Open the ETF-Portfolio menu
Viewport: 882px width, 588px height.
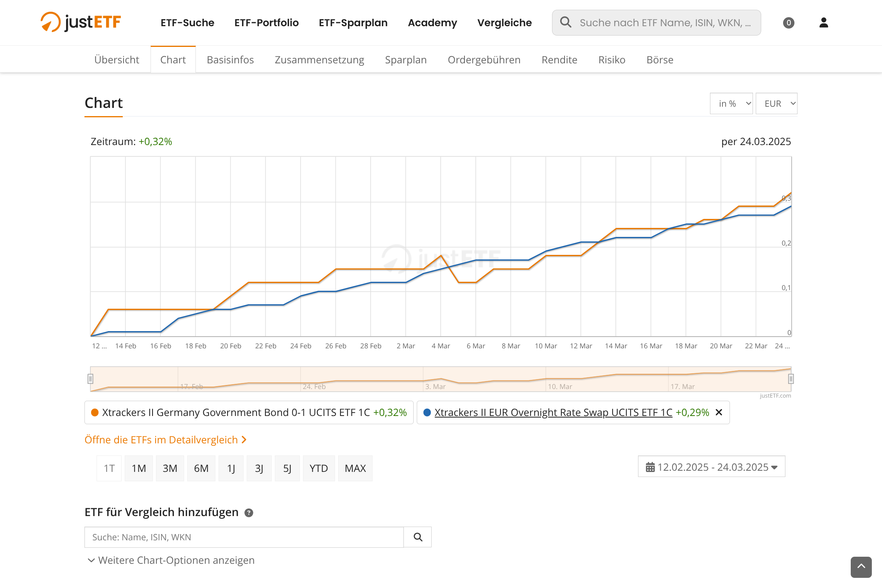(266, 23)
